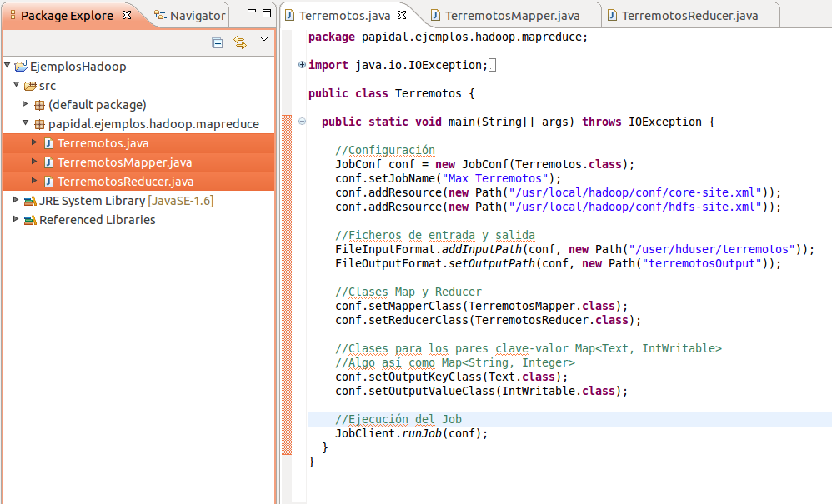Click the Collapse All icon in Package Explorer
832x504 pixels.
point(218,41)
